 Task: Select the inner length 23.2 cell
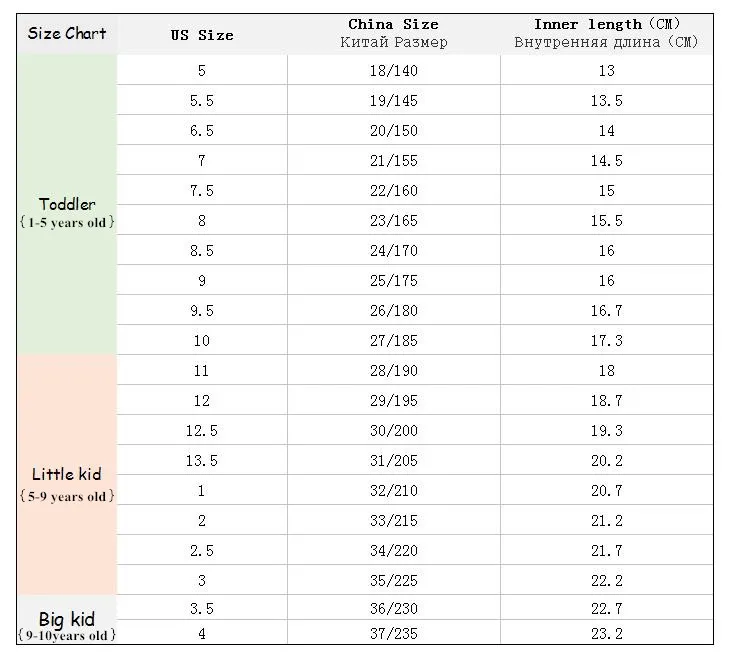[x=606, y=633]
